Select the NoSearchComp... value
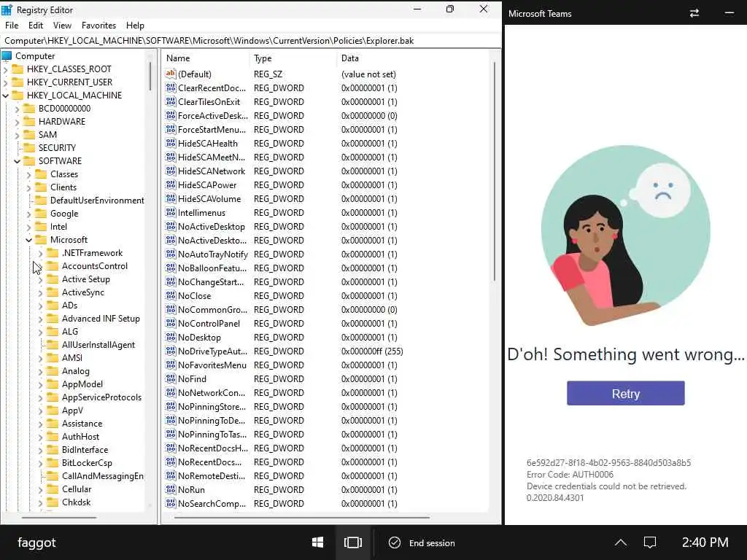 [212, 503]
